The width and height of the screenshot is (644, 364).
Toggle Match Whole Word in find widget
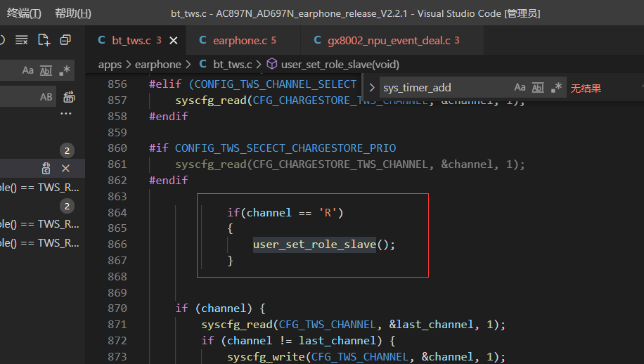538,87
